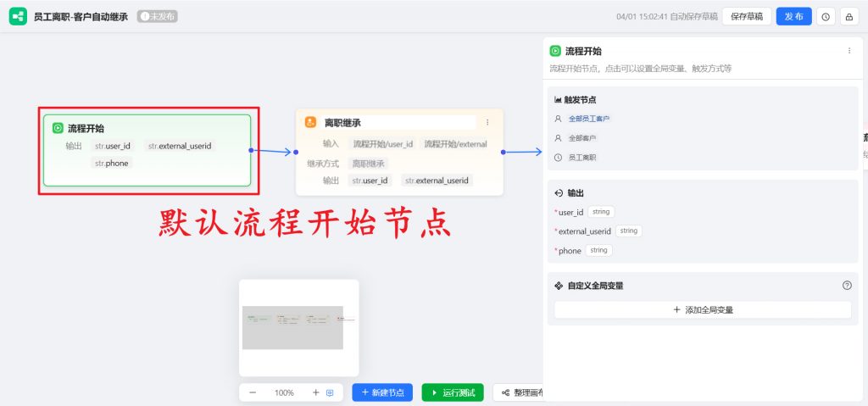Click string tag of external_userid in panel
This screenshot has height=406, width=868.
[628, 231]
